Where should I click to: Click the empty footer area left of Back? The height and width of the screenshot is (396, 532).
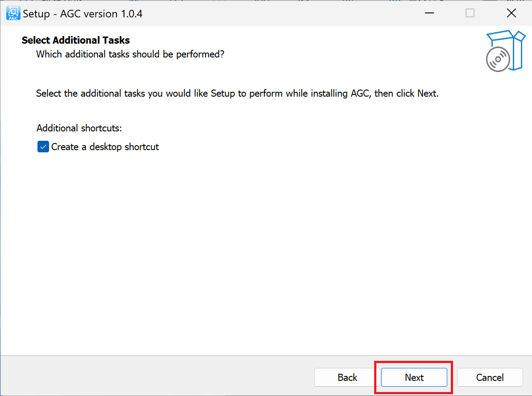click(x=156, y=377)
